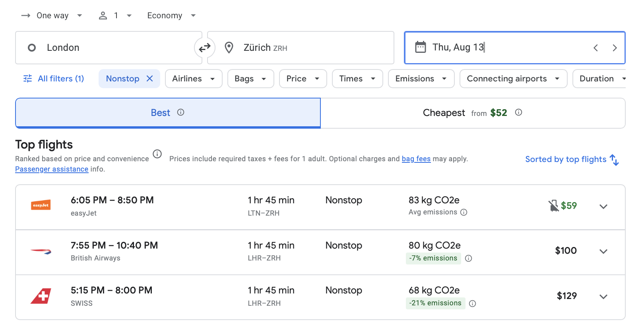Go to previous date with left arrow
The height and width of the screenshot is (328, 644).
click(596, 48)
